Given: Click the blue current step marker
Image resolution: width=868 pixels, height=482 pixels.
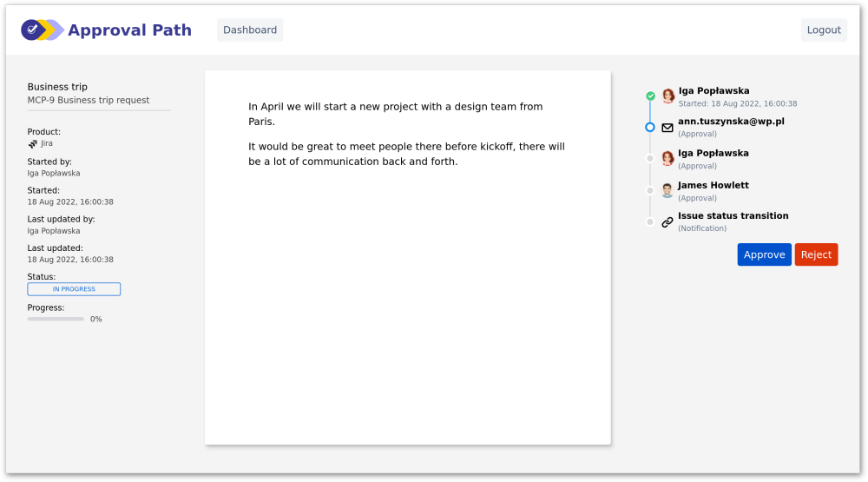Looking at the screenshot, I should (650, 128).
